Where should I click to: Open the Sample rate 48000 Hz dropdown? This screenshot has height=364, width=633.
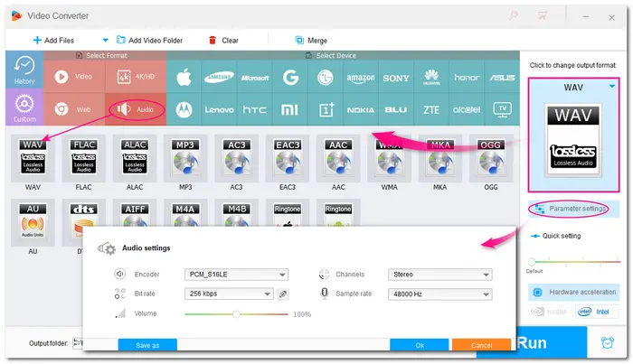[439, 294]
